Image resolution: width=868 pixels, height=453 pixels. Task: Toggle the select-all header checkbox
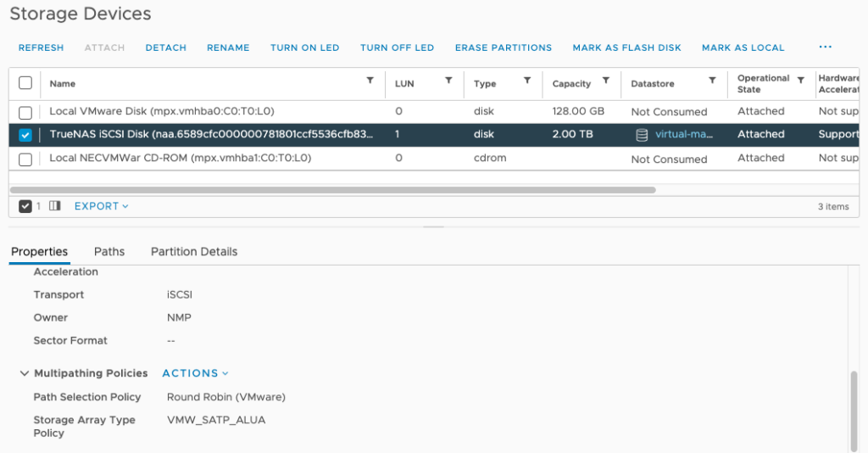click(25, 83)
